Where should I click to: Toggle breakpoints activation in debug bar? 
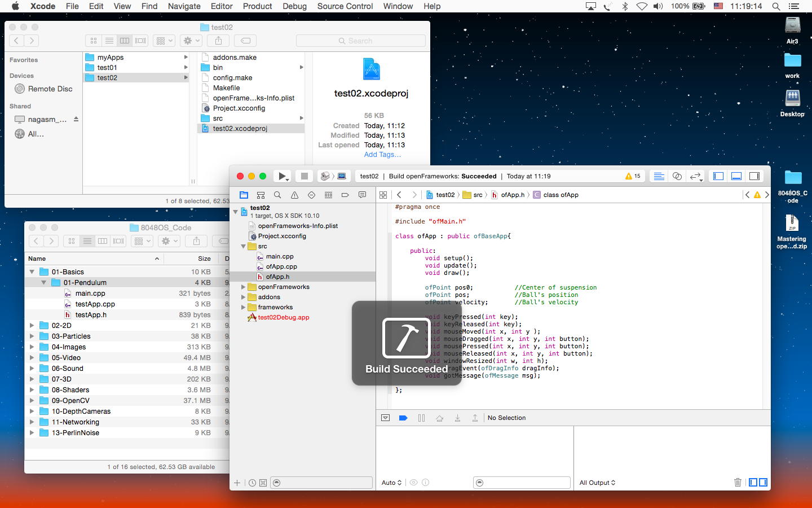coord(403,418)
